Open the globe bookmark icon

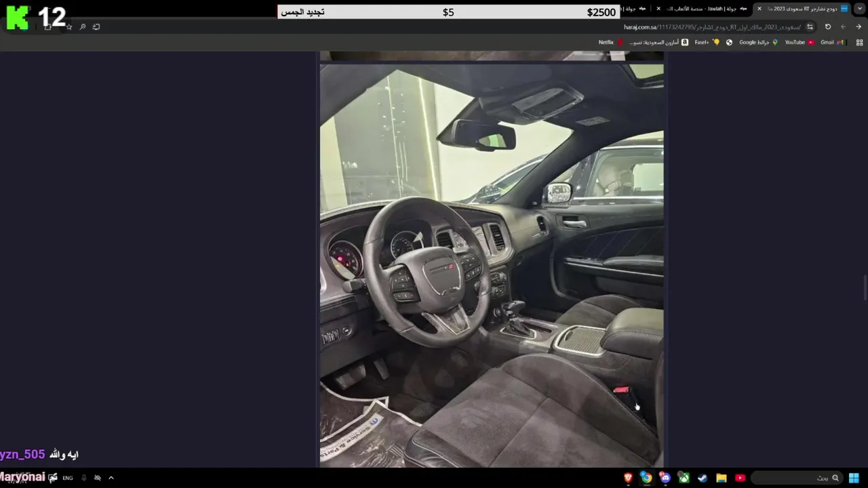pyautogui.click(x=729, y=42)
